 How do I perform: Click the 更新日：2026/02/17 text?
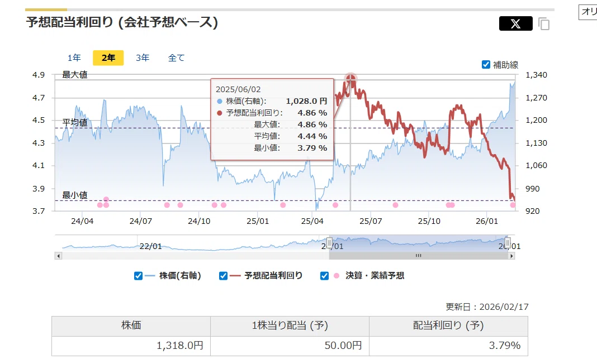pyautogui.click(x=487, y=307)
